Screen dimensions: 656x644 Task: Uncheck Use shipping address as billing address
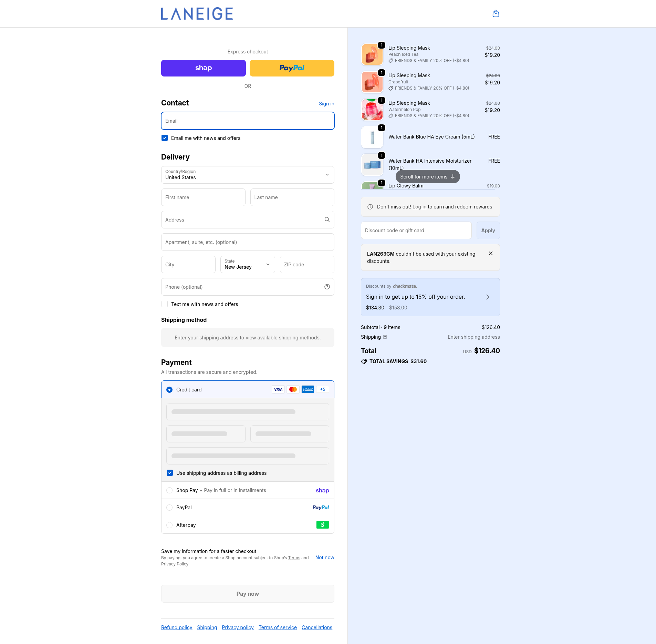click(x=170, y=473)
